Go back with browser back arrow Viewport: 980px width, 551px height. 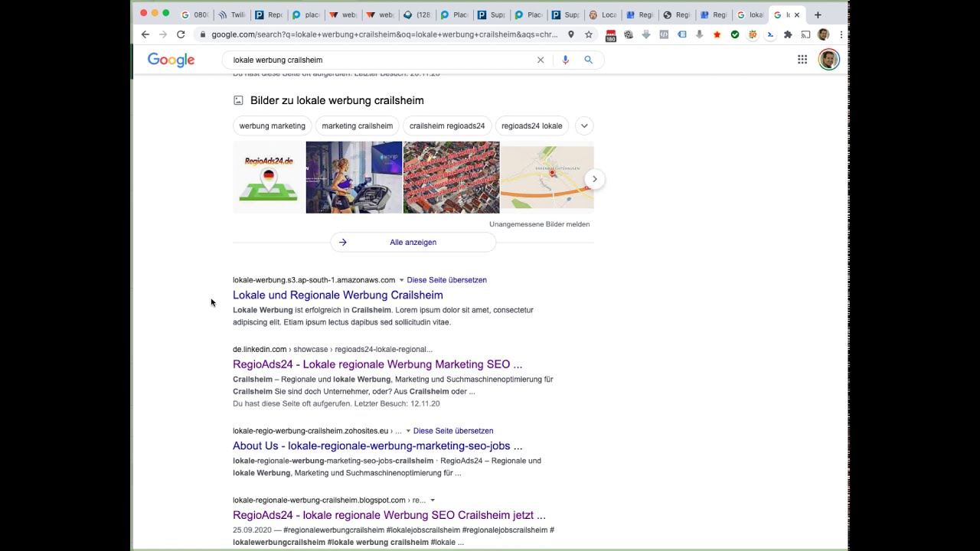(x=145, y=34)
